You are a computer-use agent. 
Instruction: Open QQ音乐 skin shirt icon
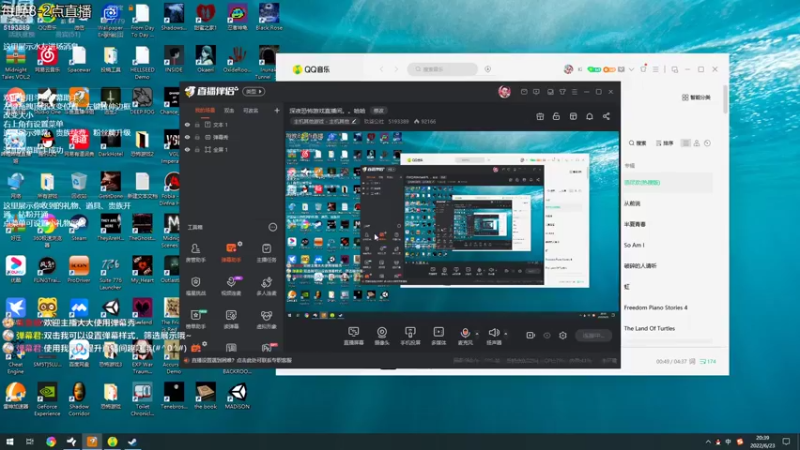click(x=643, y=68)
